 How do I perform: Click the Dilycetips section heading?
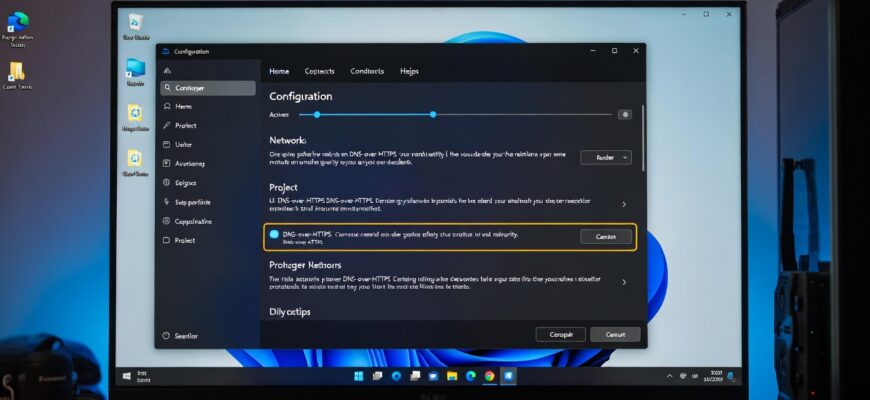(x=290, y=312)
